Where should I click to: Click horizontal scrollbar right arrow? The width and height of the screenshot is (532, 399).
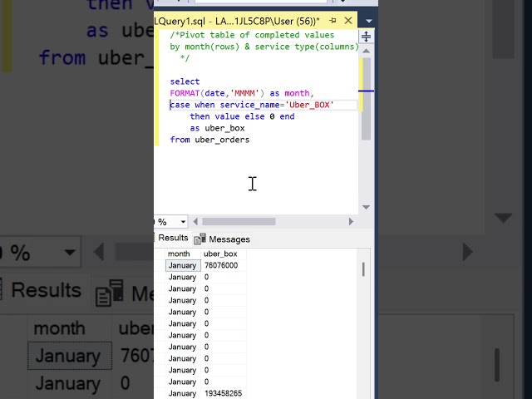[351, 222]
